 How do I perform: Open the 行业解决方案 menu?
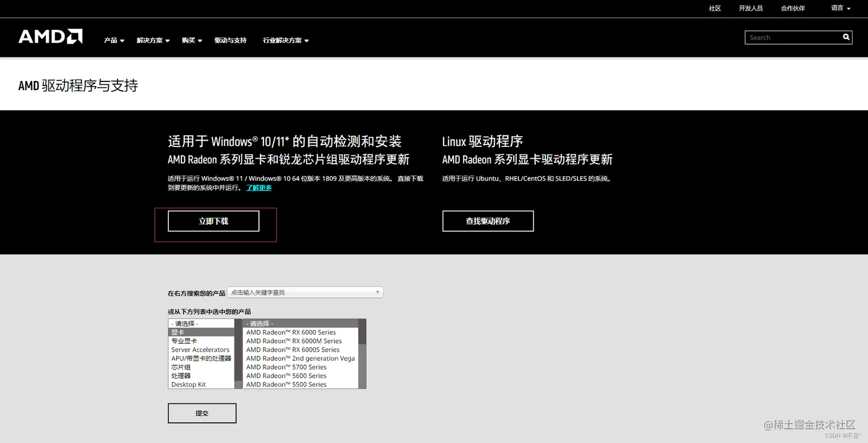click(x=286, y=40)
